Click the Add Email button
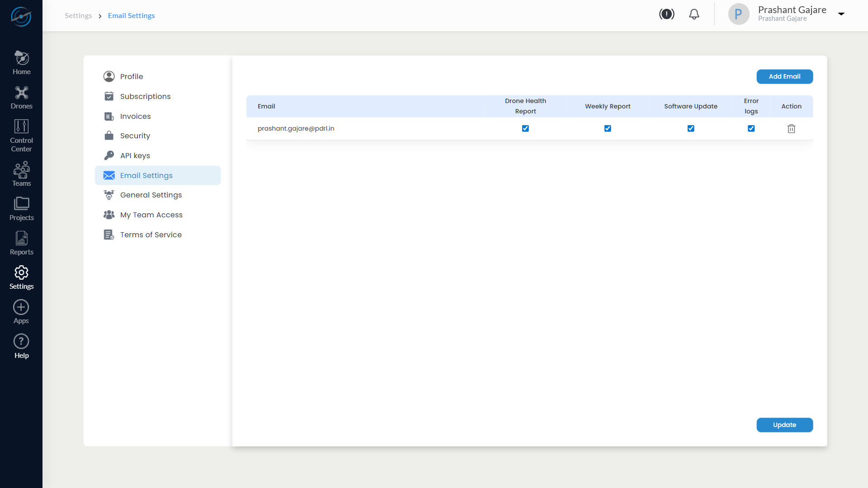Viewport: 868px width, 488px height. coord(784,76)
